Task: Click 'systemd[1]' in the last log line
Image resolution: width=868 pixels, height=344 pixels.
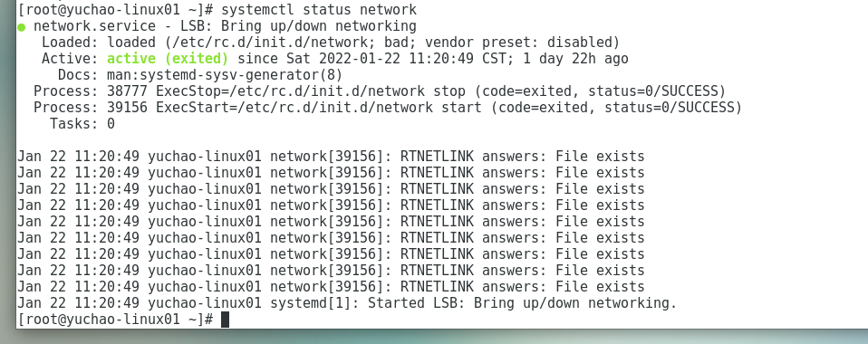Action: 311,303
